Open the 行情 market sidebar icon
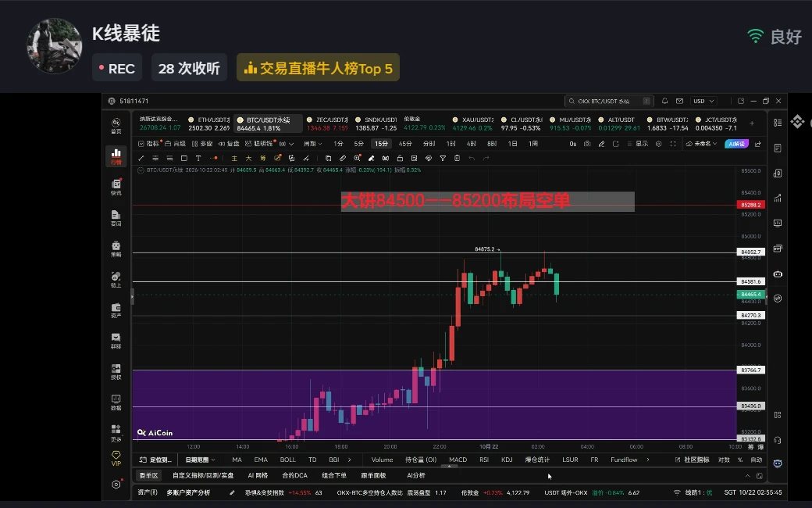Viewport: 812px width, 508px height. (116, 156)
